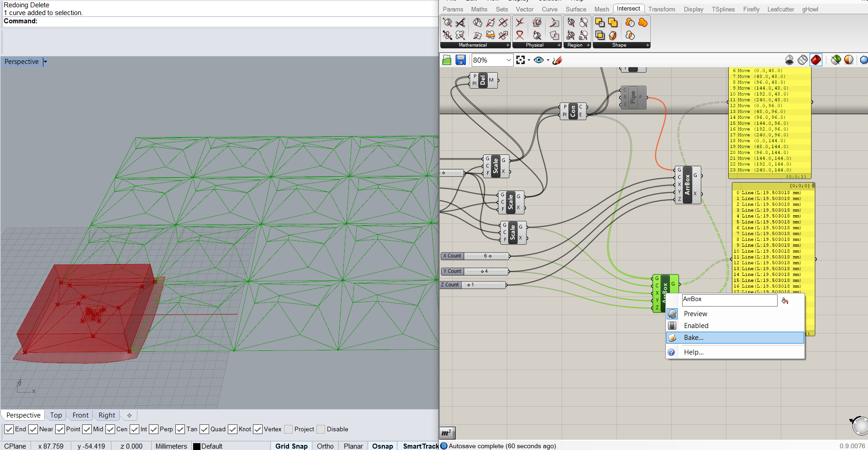The height and width of the screenshot is (450, 868).
Task: Open document preview settings sphere icon
Action: [849, 60]
